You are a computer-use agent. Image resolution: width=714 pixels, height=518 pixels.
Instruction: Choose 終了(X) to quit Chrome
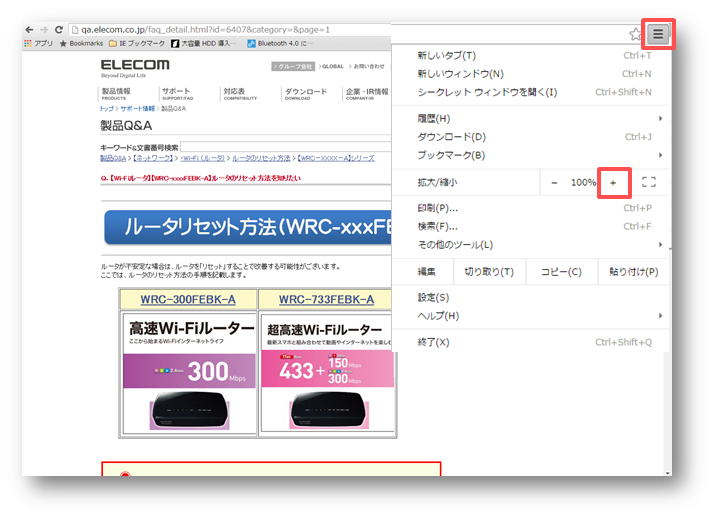pos(530,342)
